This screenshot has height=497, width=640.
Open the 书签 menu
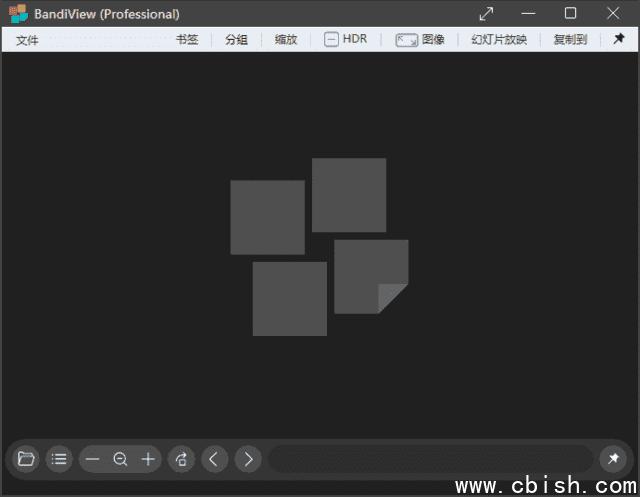pos(187,40)
